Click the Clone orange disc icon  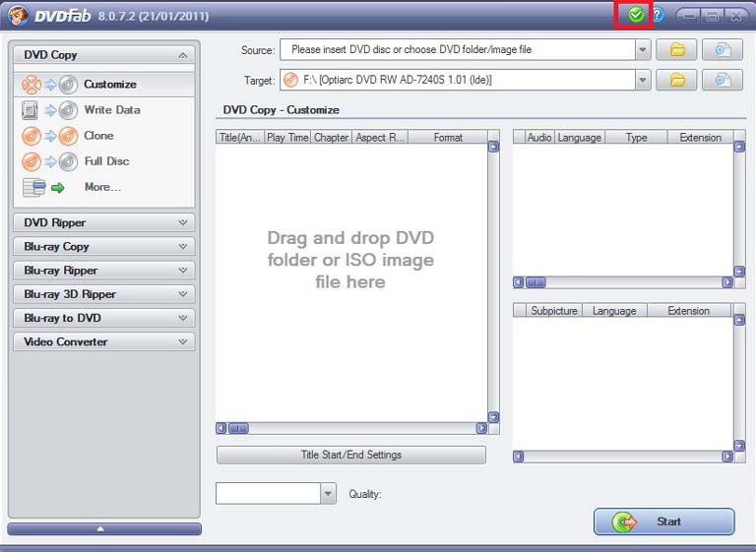click(x=31, y=136)
